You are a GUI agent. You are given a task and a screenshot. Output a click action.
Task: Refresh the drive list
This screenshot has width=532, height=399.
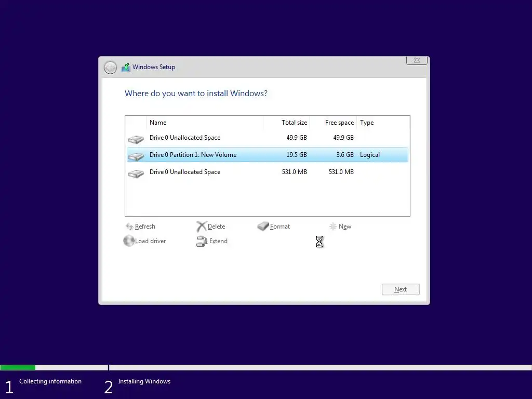click(x=145, y=227)
